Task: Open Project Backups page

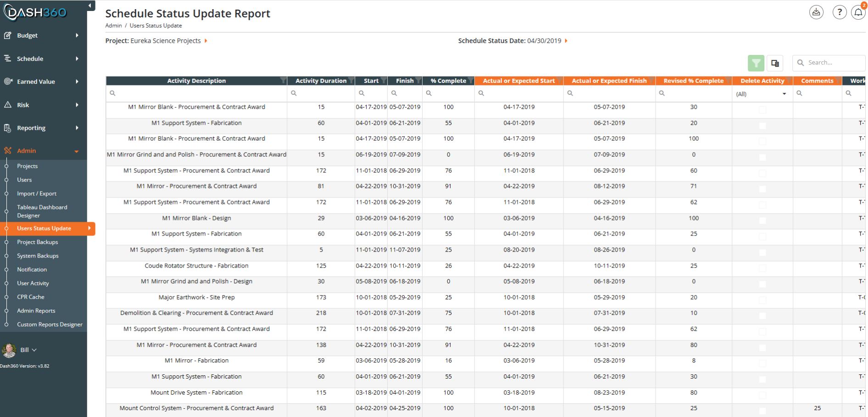Action: click(x=38, y=242)
